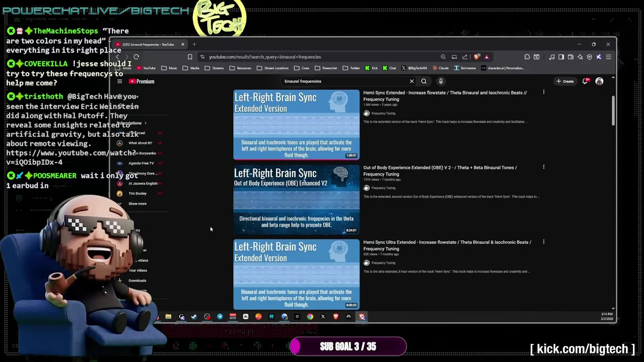
Task: Open the Kick bookmark
Action: tap(371, 68)
